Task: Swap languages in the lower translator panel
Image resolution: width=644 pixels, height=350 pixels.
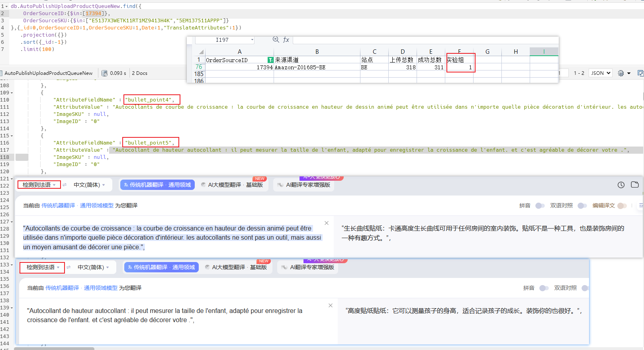Action: 69,267
